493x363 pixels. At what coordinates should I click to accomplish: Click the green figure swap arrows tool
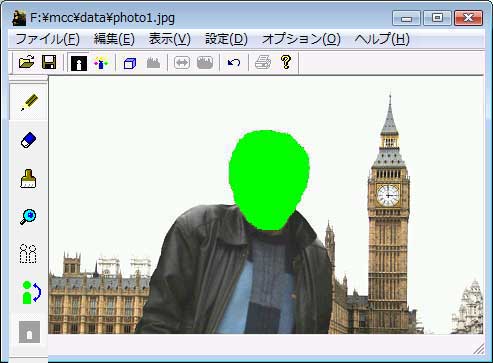coord(31,293)
